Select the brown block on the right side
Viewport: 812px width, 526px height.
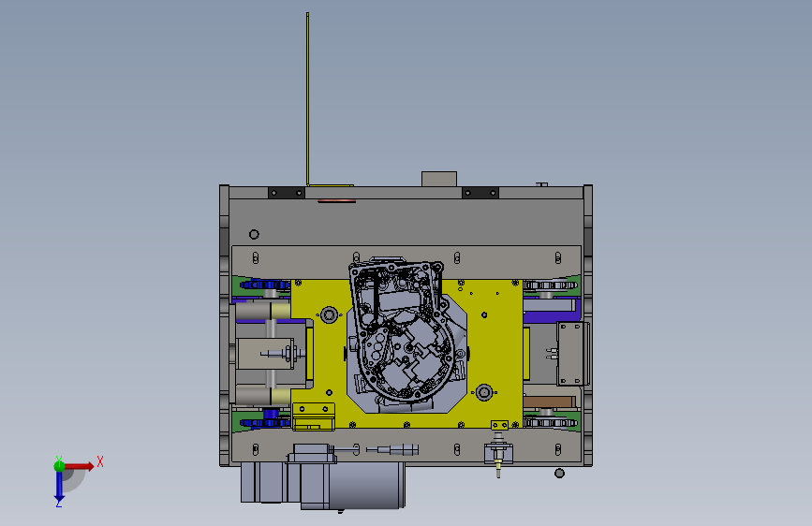tap(550, 402)
